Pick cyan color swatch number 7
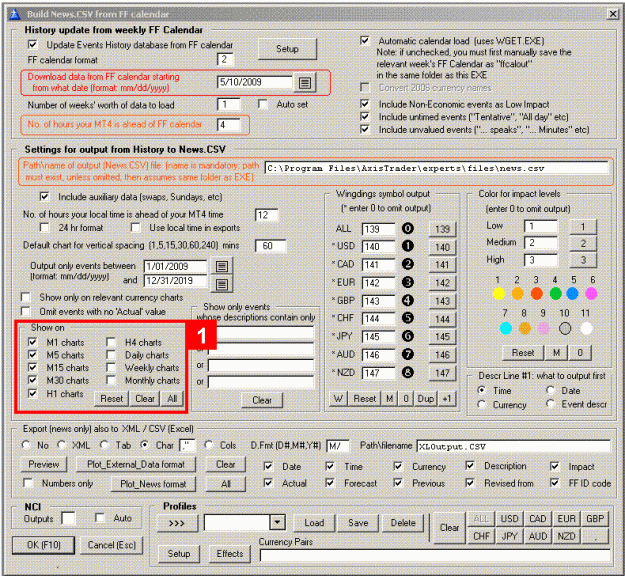Screen dimensions: 625x576 tap(506, 328)
